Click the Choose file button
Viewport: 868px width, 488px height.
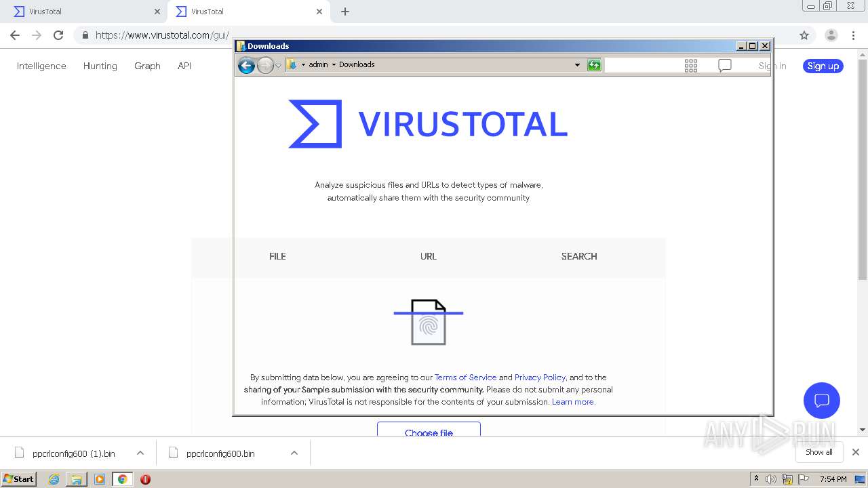pos(429,430)
